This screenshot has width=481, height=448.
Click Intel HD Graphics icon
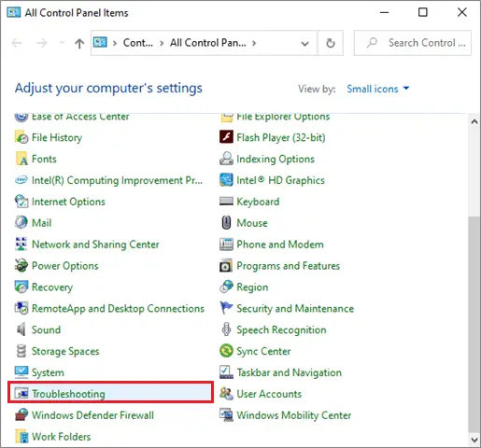pyautogui.click(x=226, y=180)
